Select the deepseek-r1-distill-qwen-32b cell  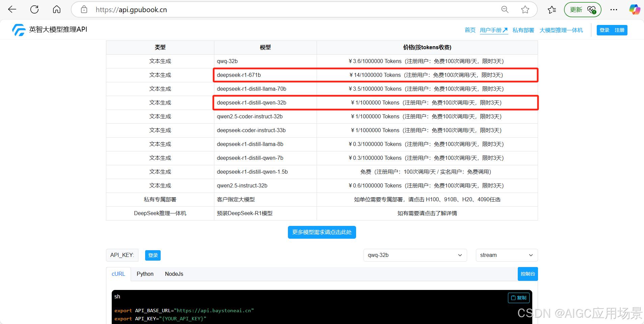pos(265,102)
